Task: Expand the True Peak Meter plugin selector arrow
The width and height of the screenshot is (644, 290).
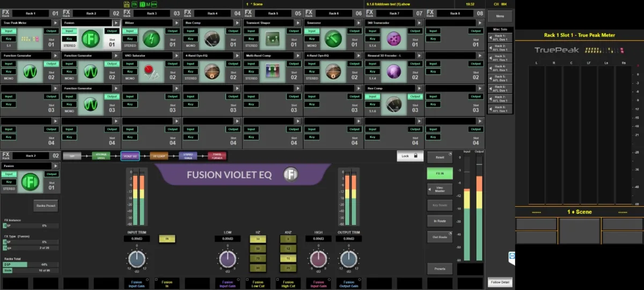Action: pyautogui.click(x=56, y=23)
